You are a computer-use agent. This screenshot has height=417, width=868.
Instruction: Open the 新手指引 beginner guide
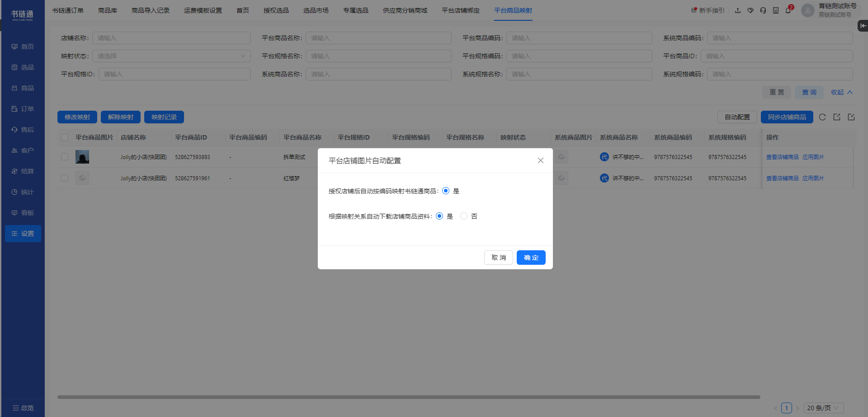708,10
